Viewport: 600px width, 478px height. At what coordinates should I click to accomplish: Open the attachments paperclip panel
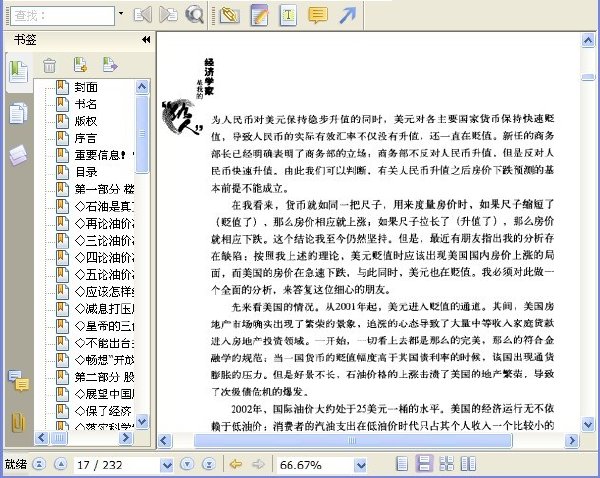coord(18,422)
